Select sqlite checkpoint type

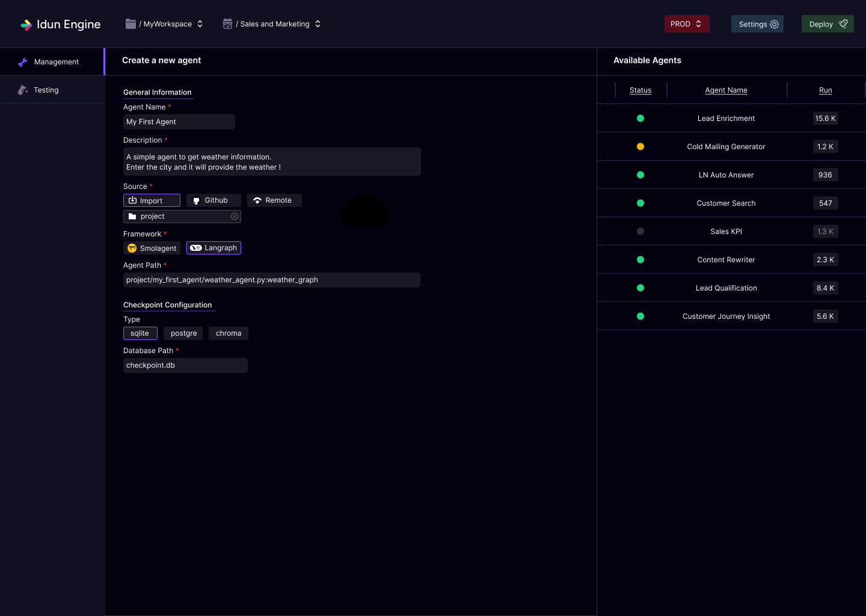tap(140, 333)
